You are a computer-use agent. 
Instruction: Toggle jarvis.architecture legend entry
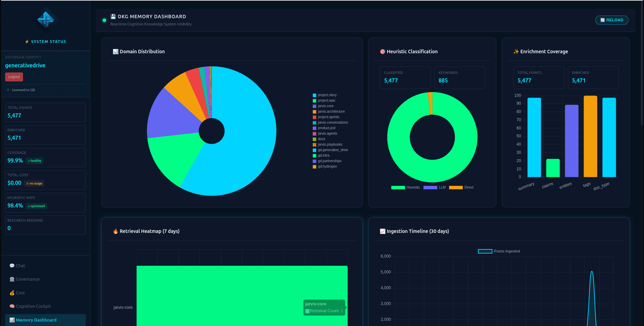click(x=329, y=112)
